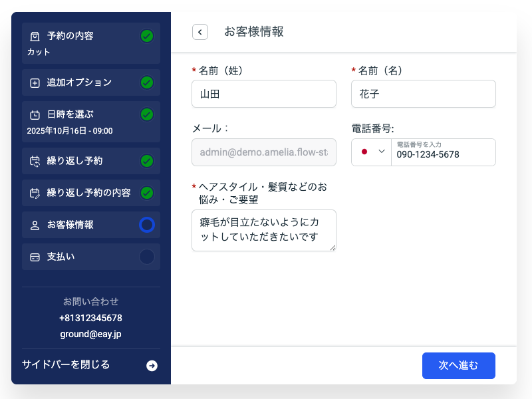The height and width of the screenshot is (399, 532).
Task: Click the empty step circle on 支払い
Action: [x=147, y=257]
